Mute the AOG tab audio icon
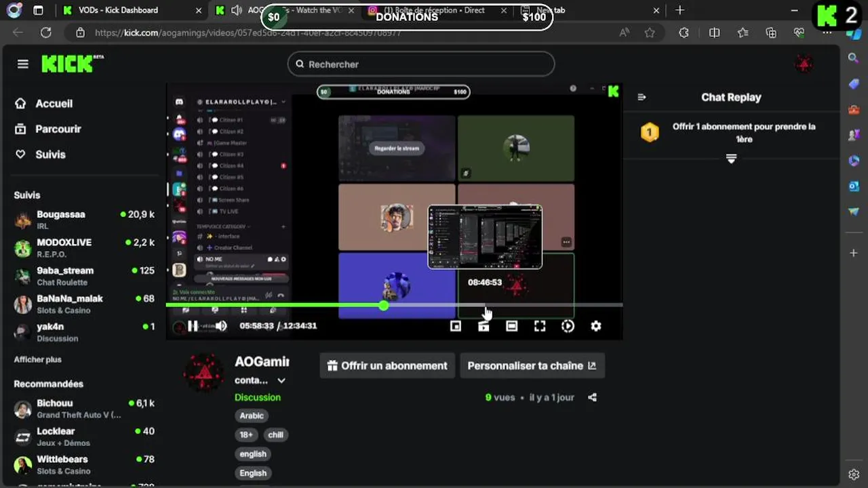The height and width of the screenshot is (488, 868). click(x=236, y=10)
